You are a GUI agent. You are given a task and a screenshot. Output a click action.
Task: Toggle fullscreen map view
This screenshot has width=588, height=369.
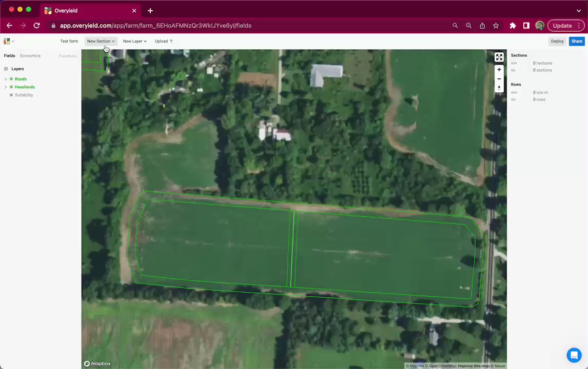point(499,57)
